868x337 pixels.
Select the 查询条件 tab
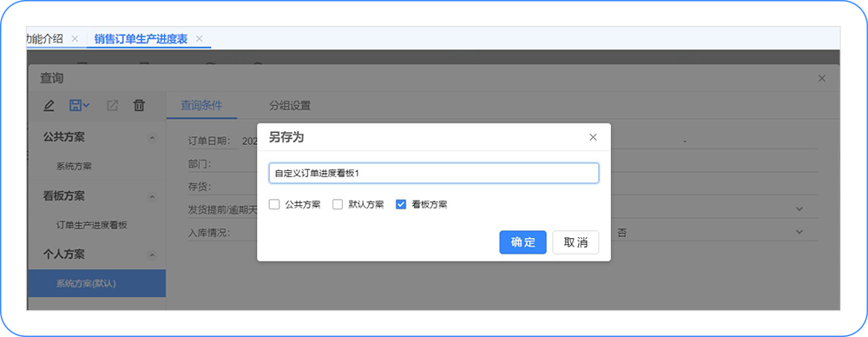click(x=201, y=105)
